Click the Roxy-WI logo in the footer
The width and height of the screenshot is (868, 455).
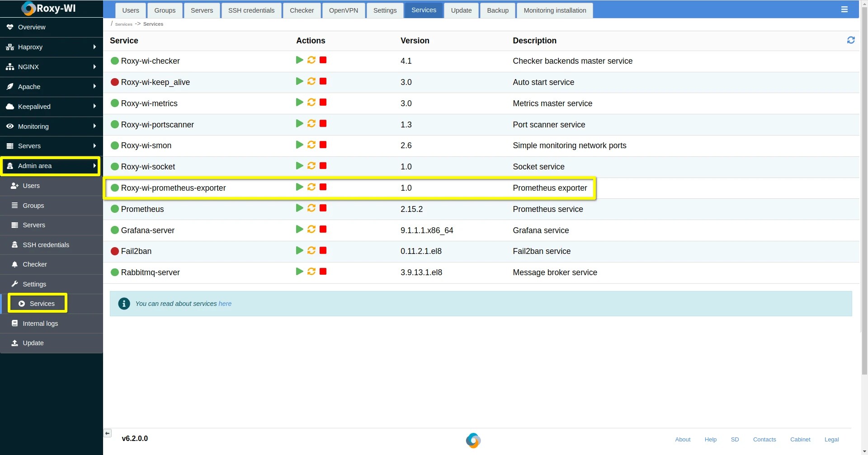point(473,440)
